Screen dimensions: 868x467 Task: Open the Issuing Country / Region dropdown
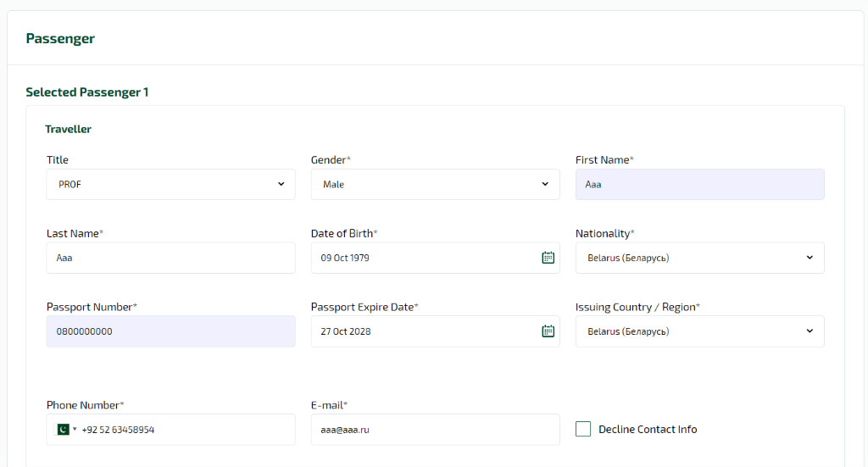pyautogui.click(x=699, y=331)
